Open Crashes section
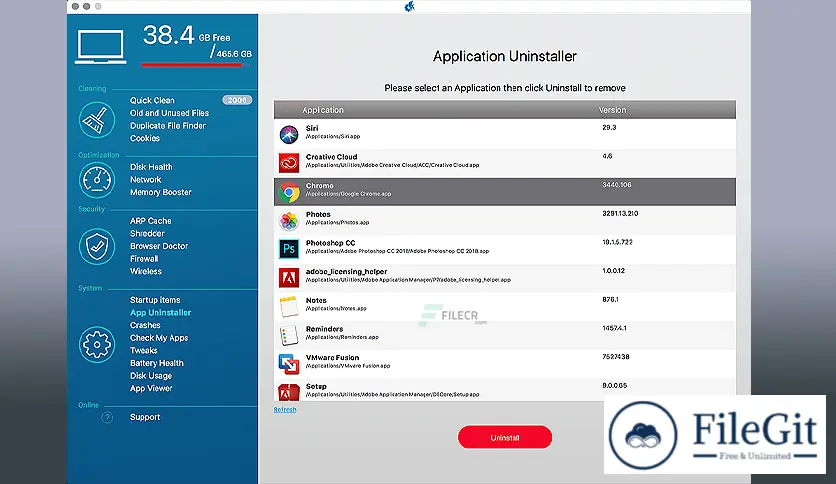The height and width of the screenshot is (484, 836). [x=145, y=325]
